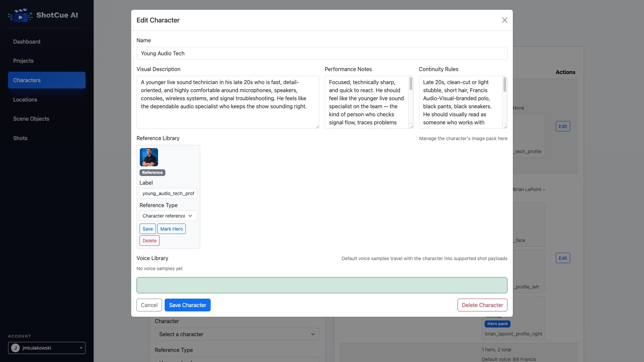Grab the Visual Description resize handle
Viewport: 644px width, 362px height.
[317, 126]
